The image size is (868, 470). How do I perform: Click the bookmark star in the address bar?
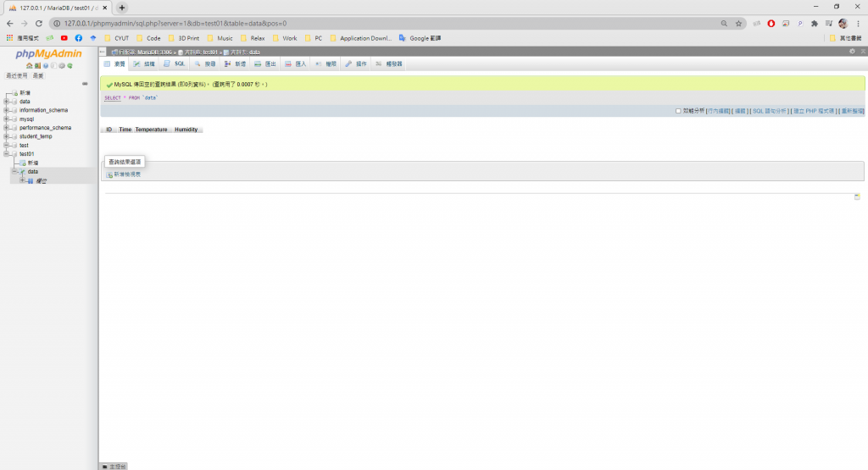point(738,23)
